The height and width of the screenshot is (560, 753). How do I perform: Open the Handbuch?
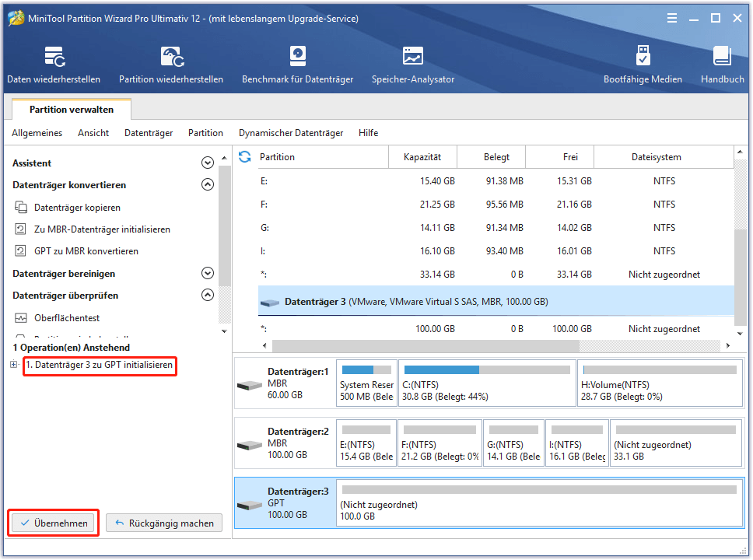coord(722,65)
